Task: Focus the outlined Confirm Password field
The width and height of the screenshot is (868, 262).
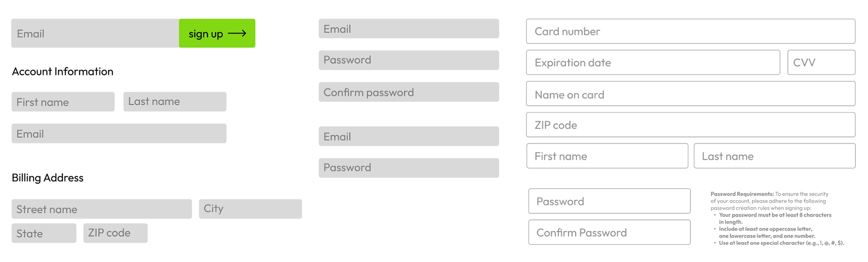Action: pyautogui.click(x=609, y=232)
